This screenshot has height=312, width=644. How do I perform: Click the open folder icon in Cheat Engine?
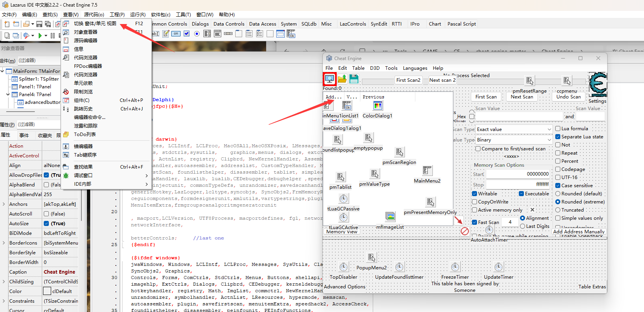(x=342, y=79)
